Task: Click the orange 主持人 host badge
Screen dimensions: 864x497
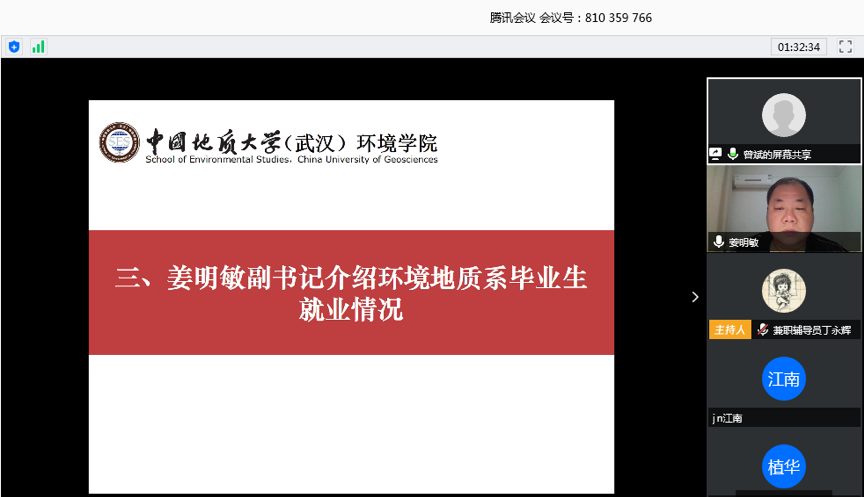Action: [729, 330]
